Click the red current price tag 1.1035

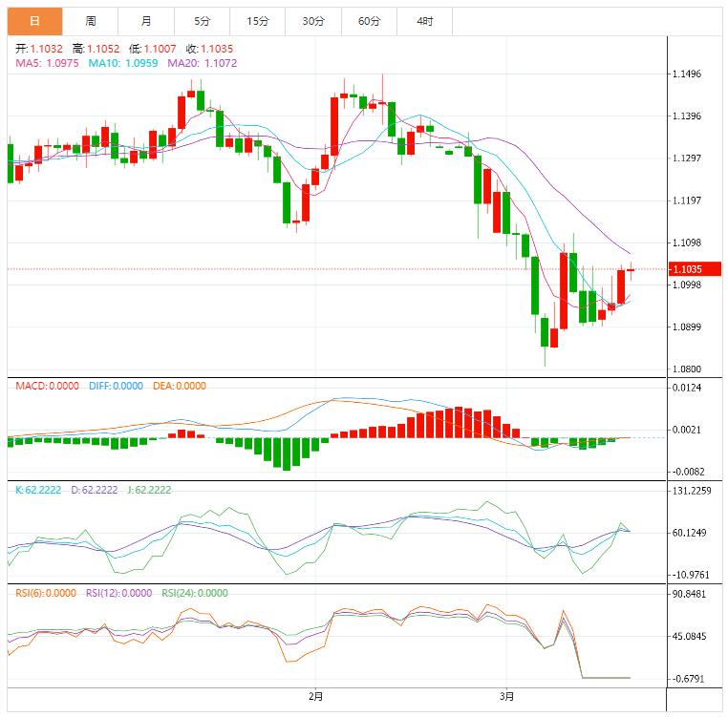(x=687, y=269)
